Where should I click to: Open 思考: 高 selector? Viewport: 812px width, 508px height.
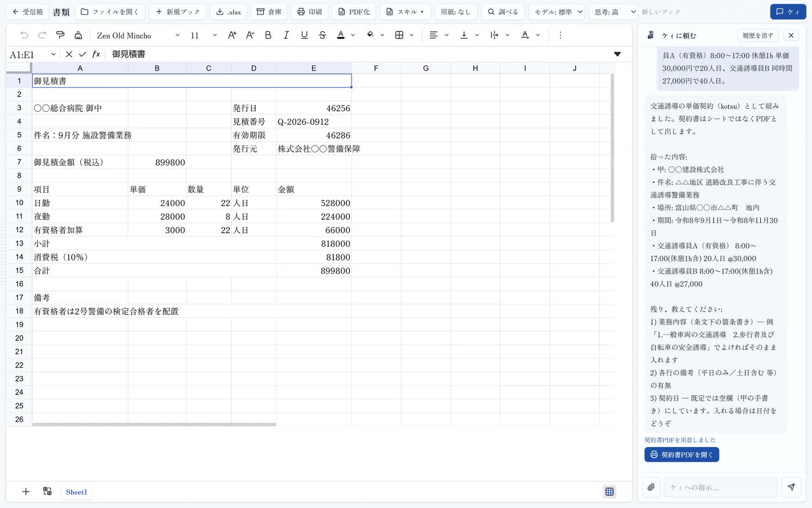(x=614, y=12)
